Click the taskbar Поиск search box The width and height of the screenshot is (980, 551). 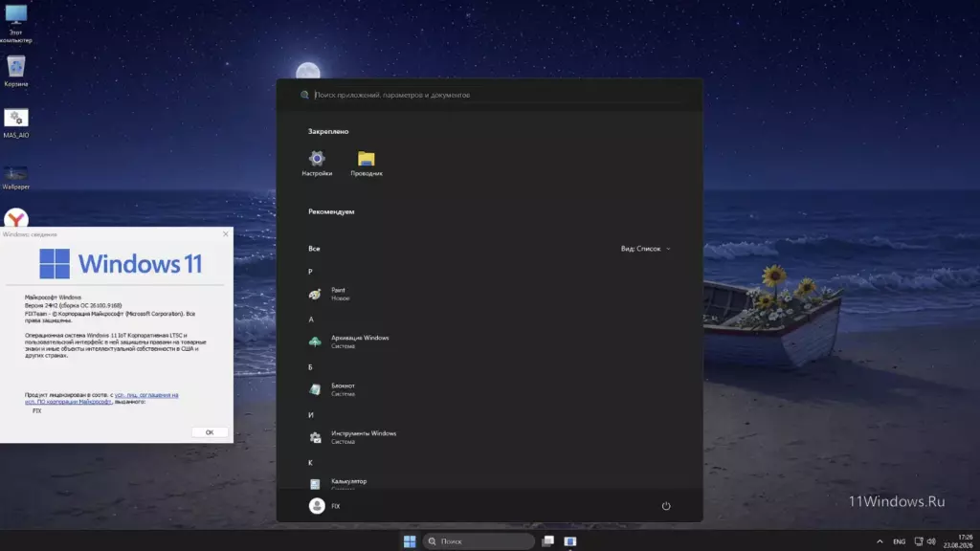point(479,541)
